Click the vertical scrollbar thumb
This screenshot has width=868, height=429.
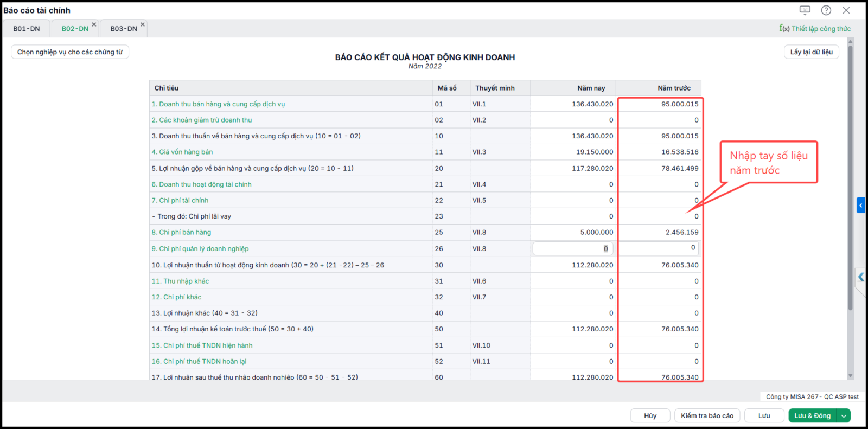(851, 178)
